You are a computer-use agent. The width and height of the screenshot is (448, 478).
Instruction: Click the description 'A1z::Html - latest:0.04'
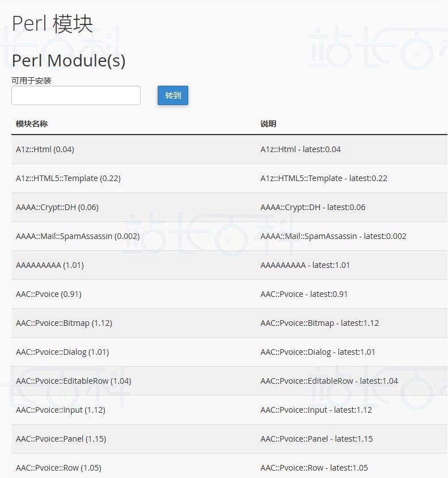point(301,149)
